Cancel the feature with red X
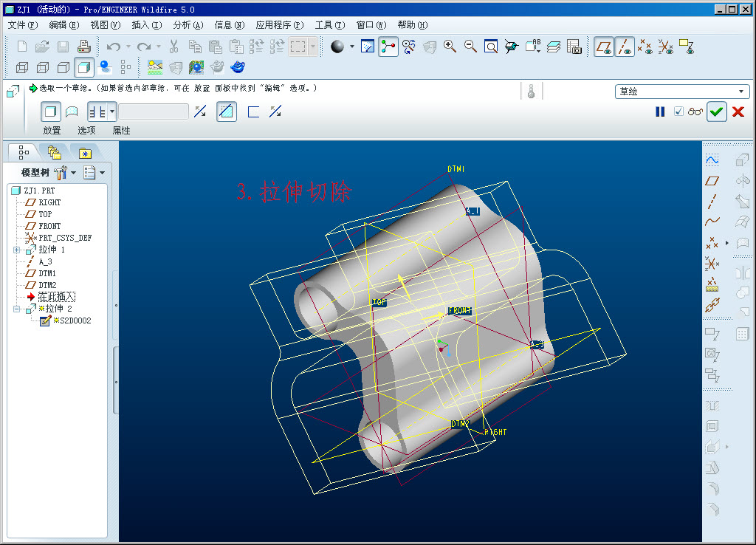This screenshot has width=756, height=545. click(738, 112)
